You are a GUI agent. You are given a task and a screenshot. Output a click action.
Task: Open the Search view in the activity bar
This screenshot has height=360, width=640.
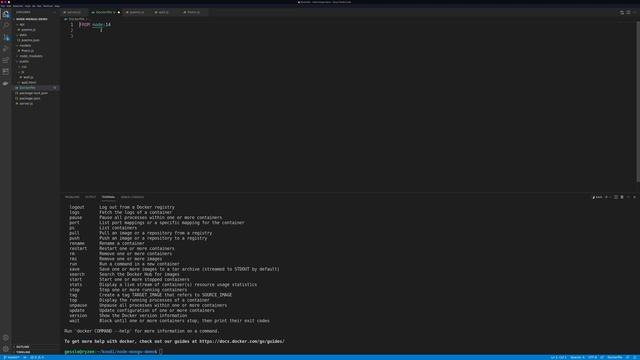6,26
